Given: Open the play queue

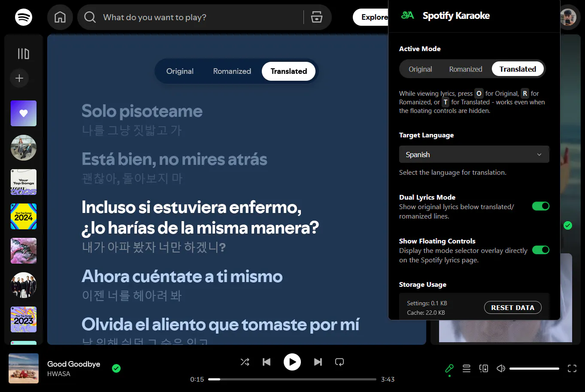Looking at the screenshot, I should pyautogui.click(x=467, y=368).
